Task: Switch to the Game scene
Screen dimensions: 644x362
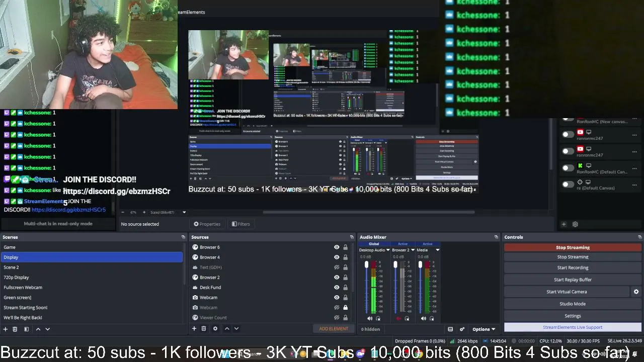Action: click(92, 247)
